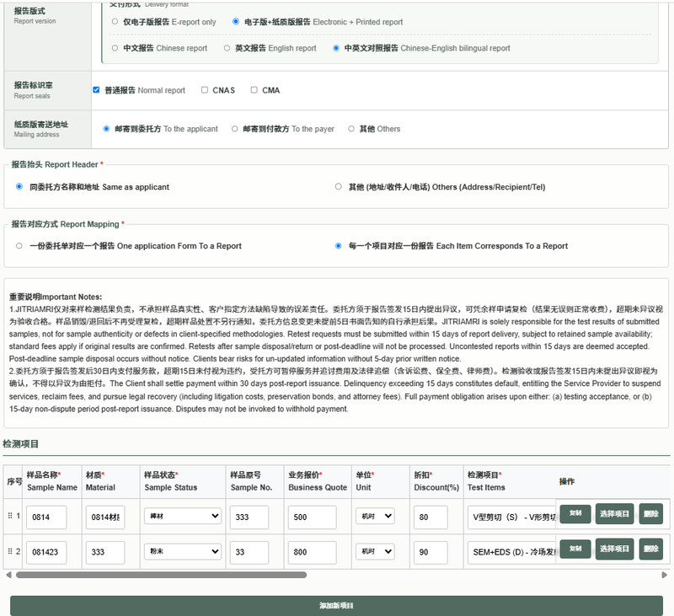This screenshot has width=674, height=616.
Task: Select Same as applicant report header
Action: [x=19, y=186]
